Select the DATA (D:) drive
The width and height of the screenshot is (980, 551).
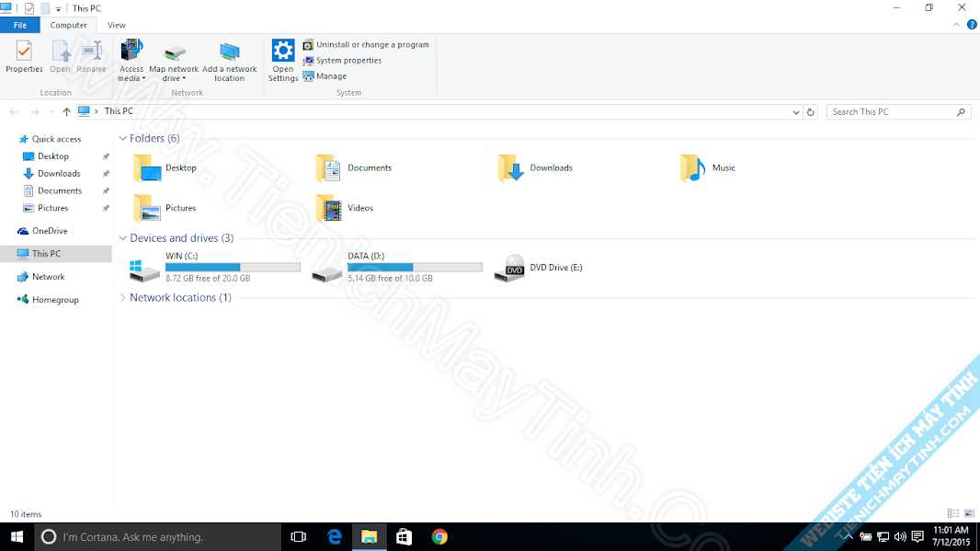coord(397,267)
